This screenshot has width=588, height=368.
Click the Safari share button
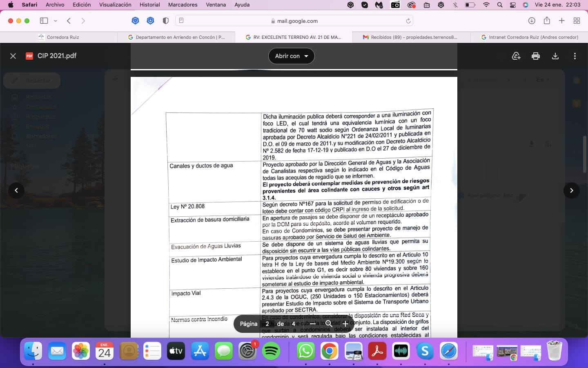click(x=547, y=20)
